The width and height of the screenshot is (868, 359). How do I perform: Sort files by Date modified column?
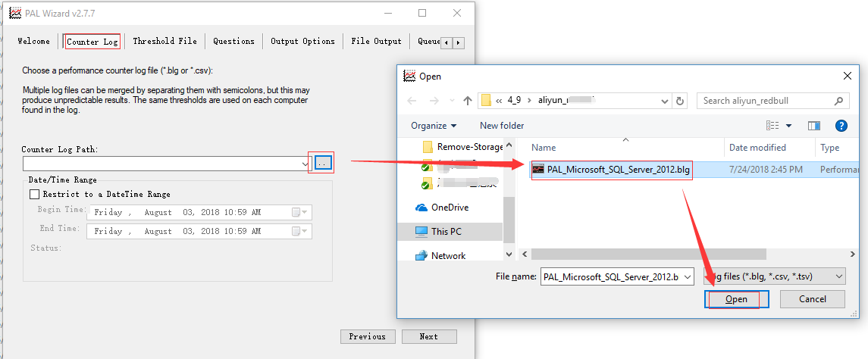(757, 148)
